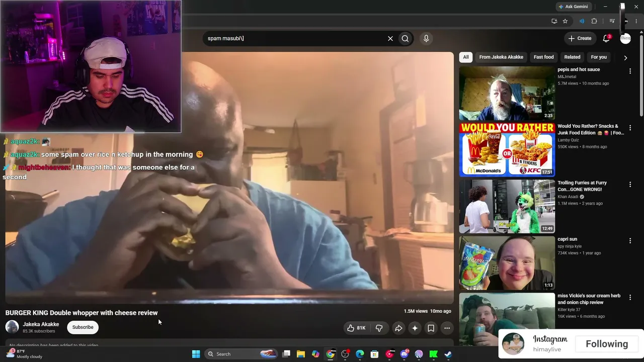Viewport: 644px width, 362px height.
Task: Open more actions under the video
Action: click(447, 328)
